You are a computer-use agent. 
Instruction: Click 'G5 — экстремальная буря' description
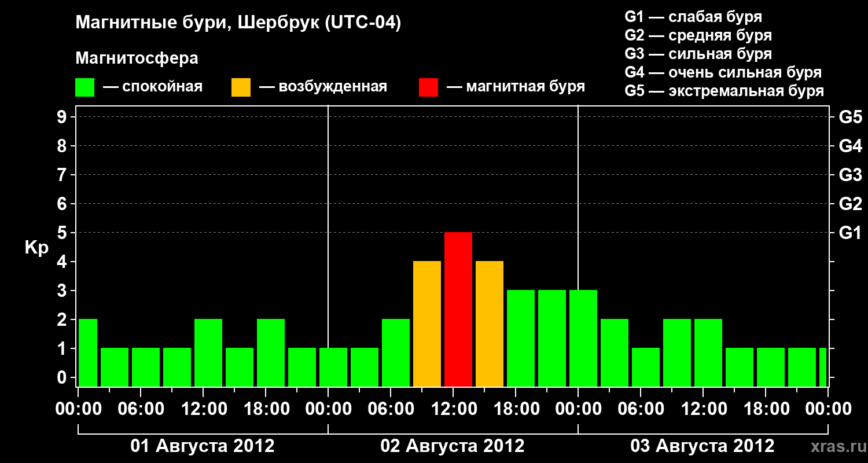pos(724,91)
